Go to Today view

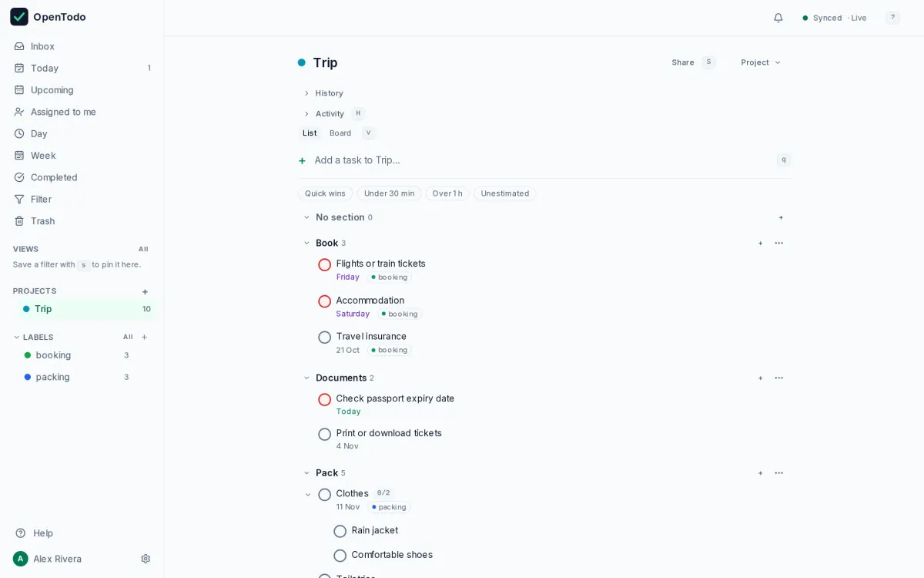point(82,68)
